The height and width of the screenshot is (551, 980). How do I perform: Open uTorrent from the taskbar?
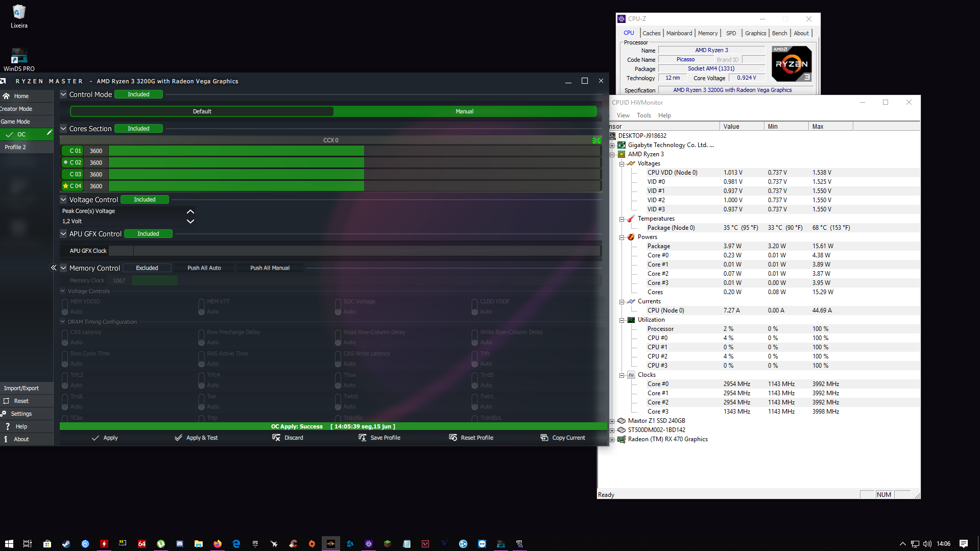point(161,544)
